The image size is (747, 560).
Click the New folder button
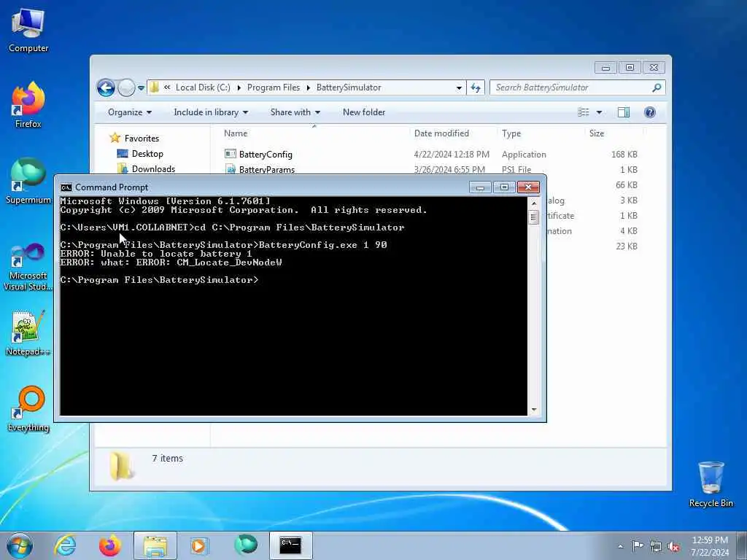(x=364, y=112)
